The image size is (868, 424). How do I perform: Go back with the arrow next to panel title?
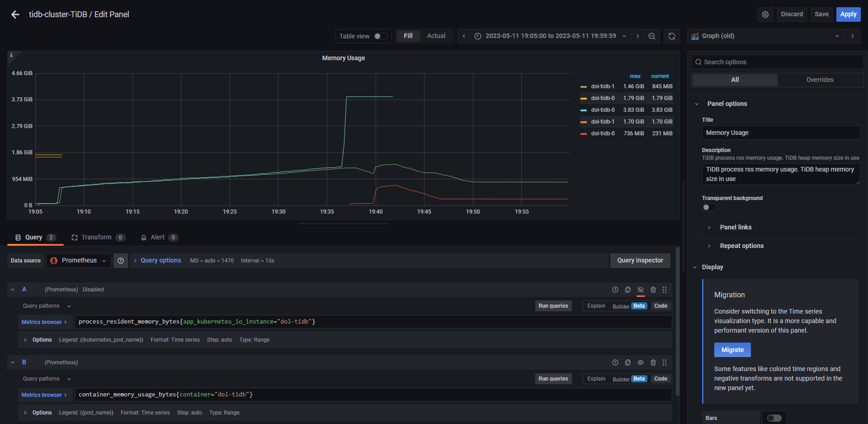pyautogui.click(x=14, y=14)
